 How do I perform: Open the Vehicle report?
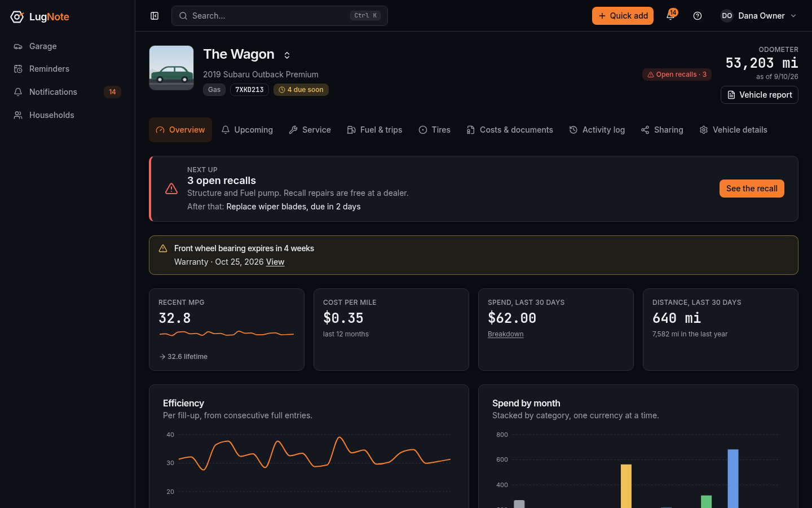click(x=760, y=95)
